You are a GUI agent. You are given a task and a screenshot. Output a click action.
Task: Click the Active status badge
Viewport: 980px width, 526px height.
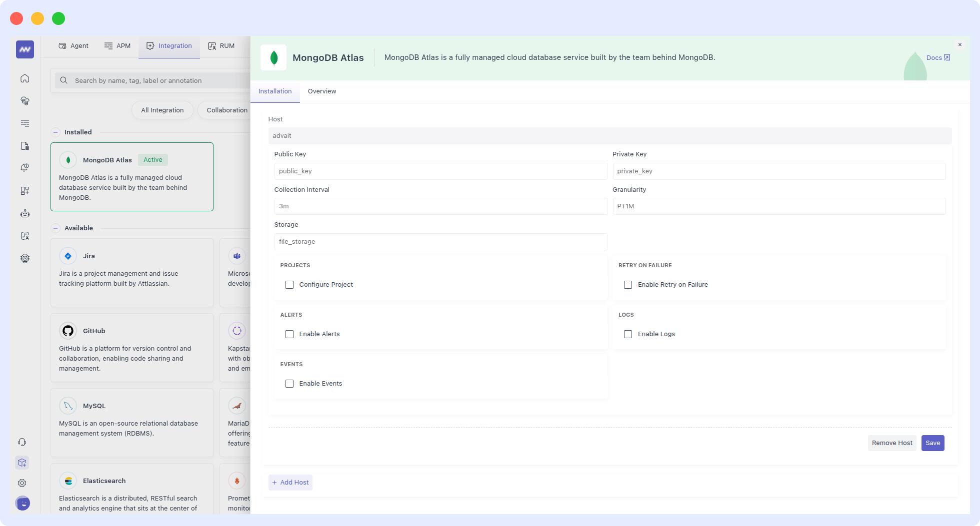point(153,160)
